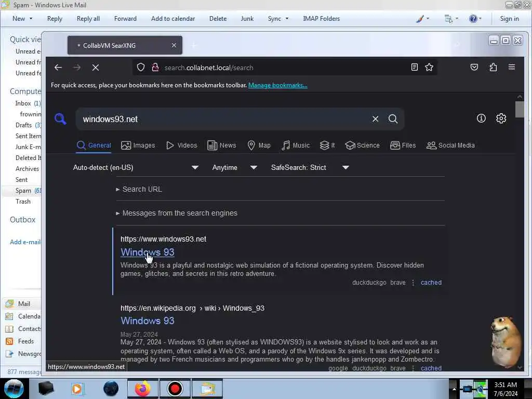Screen dimensions: 532x399
Task: Switch to Music search tab
Action: coord(296,145)
